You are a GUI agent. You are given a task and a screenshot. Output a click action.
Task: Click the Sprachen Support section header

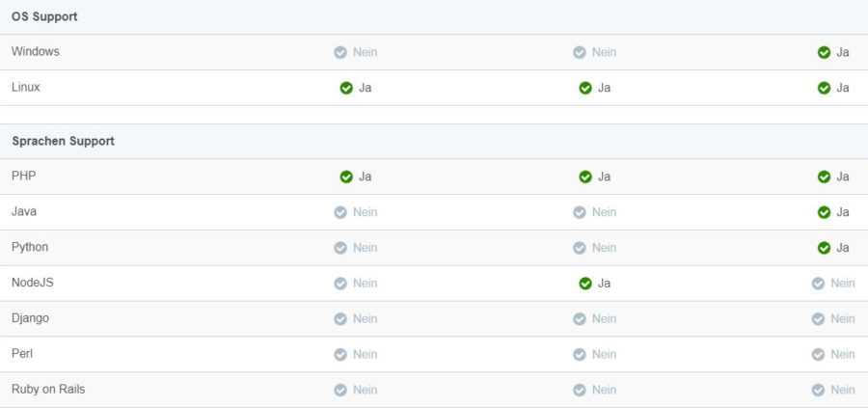[x=63, y=141]
